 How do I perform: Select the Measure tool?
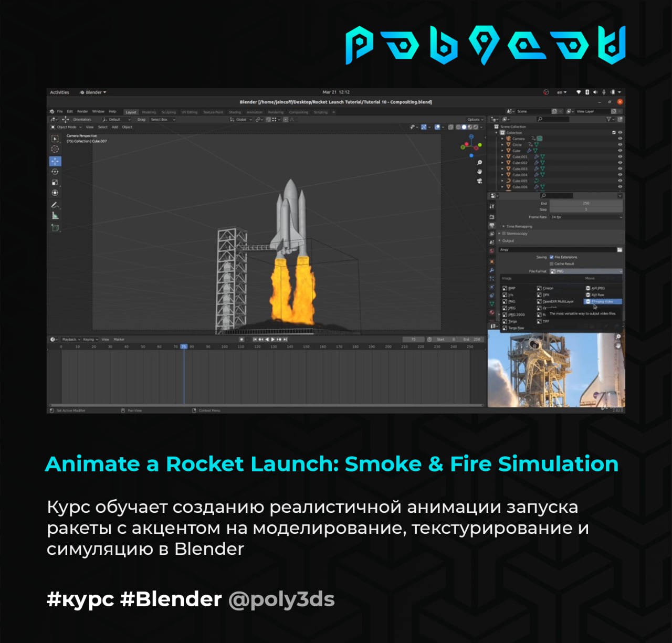(55, 216)
